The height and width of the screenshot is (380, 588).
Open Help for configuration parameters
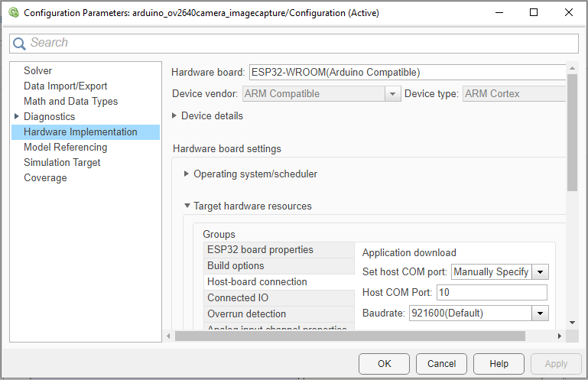tap(499, 364)
